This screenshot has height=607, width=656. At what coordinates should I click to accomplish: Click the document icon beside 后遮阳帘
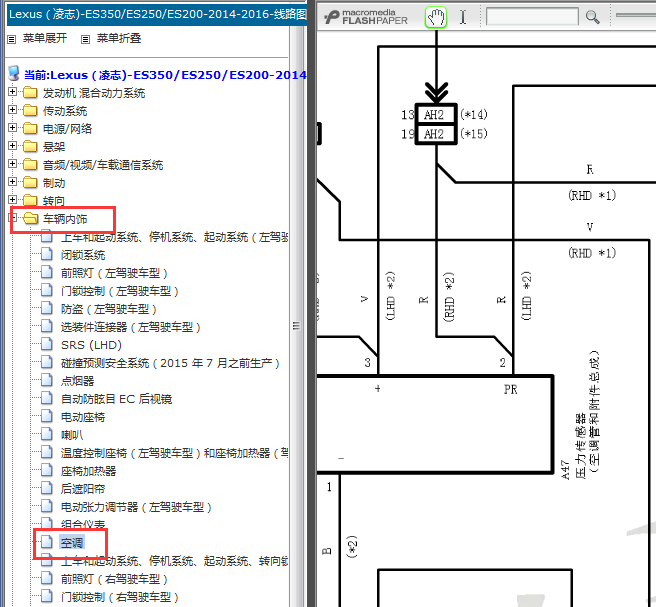pos(47,488)
